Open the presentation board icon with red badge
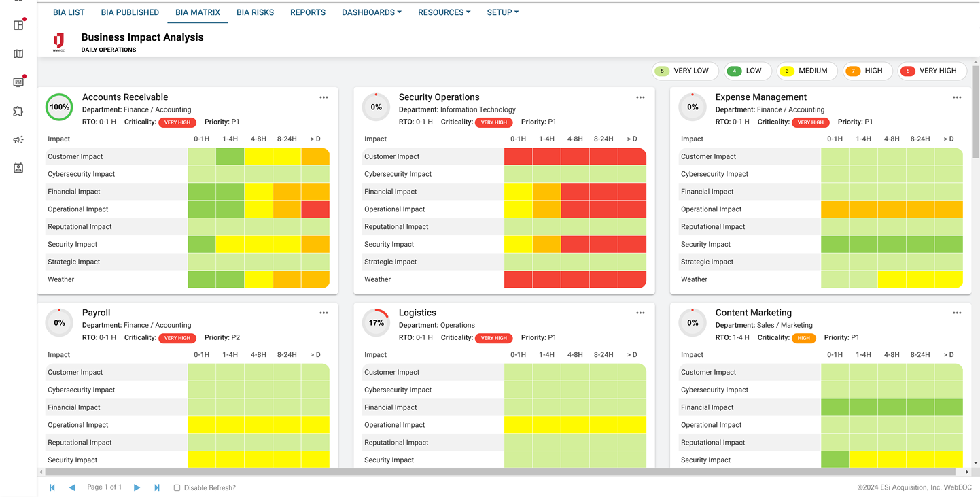Image resolution: width=980 pixels, height=497 pixels. pyautogui.click(x=18, y=82)
